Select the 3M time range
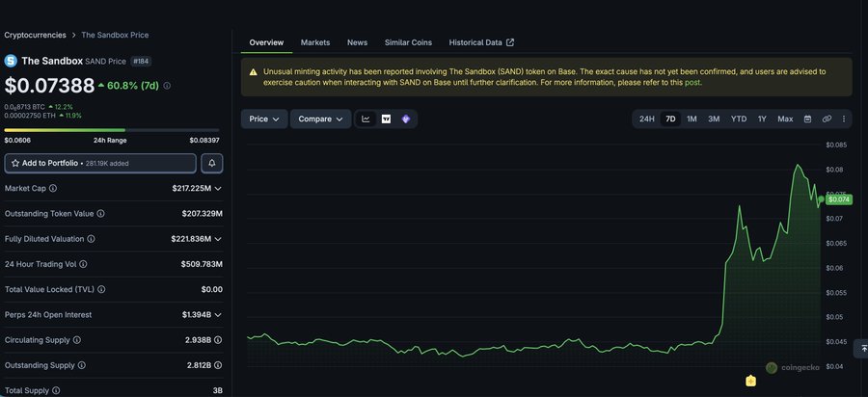The width and height of the screenshot is (868, 397). pos(714,119)
